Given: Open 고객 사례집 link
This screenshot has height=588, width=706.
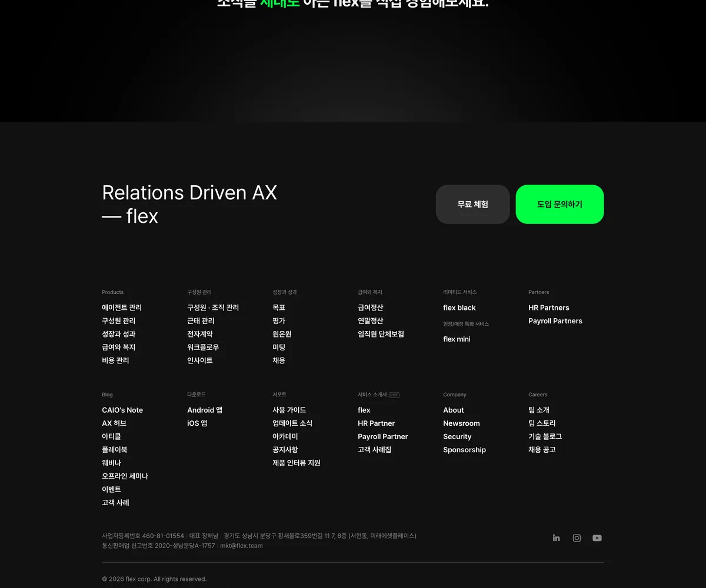Looking at the screenshot, I should [374, 450].
